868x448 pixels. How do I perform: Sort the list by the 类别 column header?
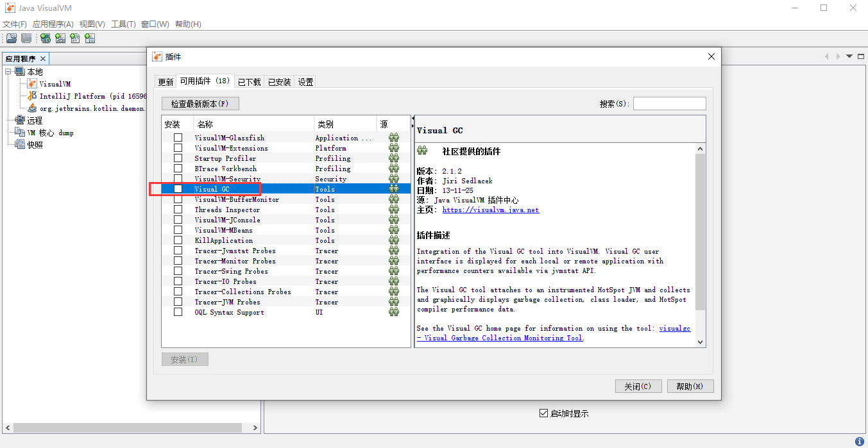coord(345,124)
